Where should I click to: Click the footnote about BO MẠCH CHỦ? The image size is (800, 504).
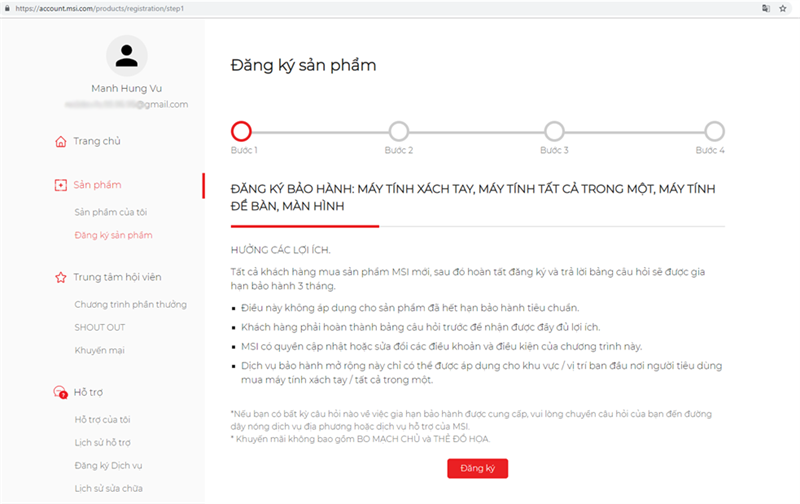coord(360,439)
